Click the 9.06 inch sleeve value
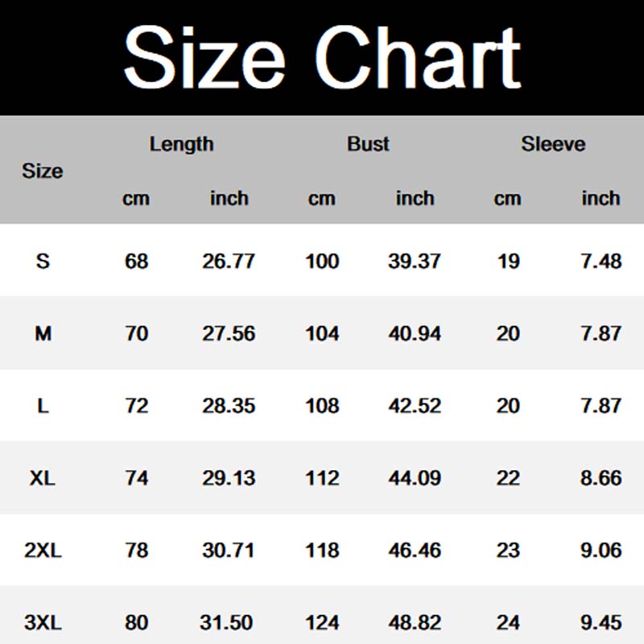The width and height of the screenshot is (644, 644). [x=601, y=551]
